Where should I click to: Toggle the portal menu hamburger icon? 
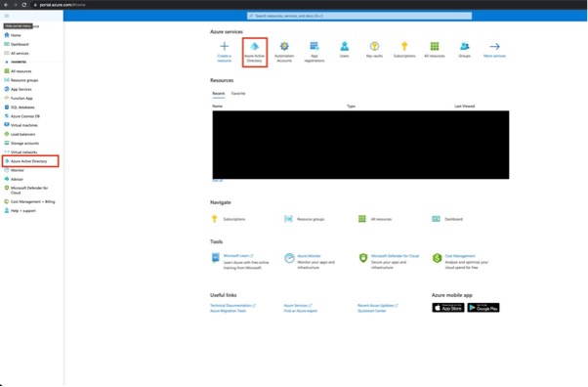7,16
